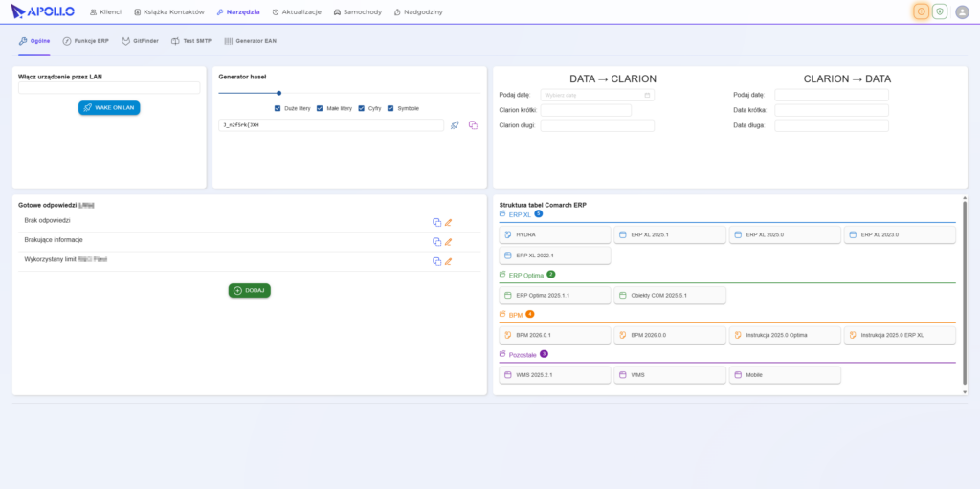Click the calendar icon in Podaj datę field

648,95
